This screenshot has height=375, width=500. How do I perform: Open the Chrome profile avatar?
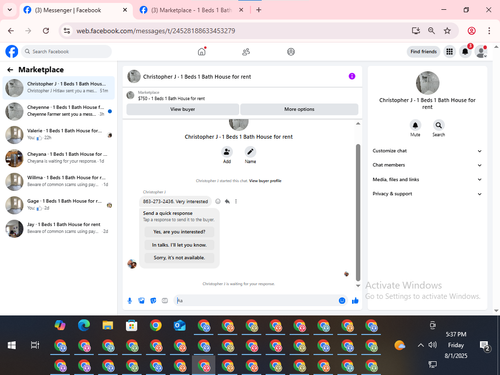point(472,31)
